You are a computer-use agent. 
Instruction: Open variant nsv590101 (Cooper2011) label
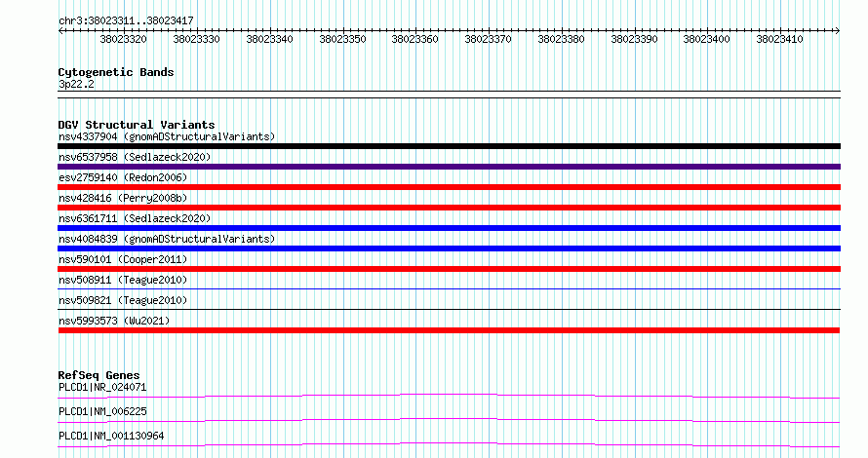[123, 259]
